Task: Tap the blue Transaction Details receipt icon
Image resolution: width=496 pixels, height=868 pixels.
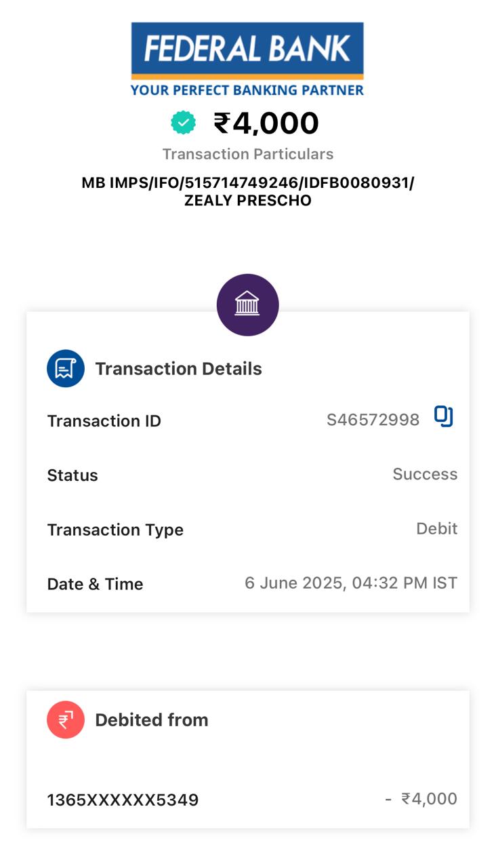Action: [x=66, y=368]
